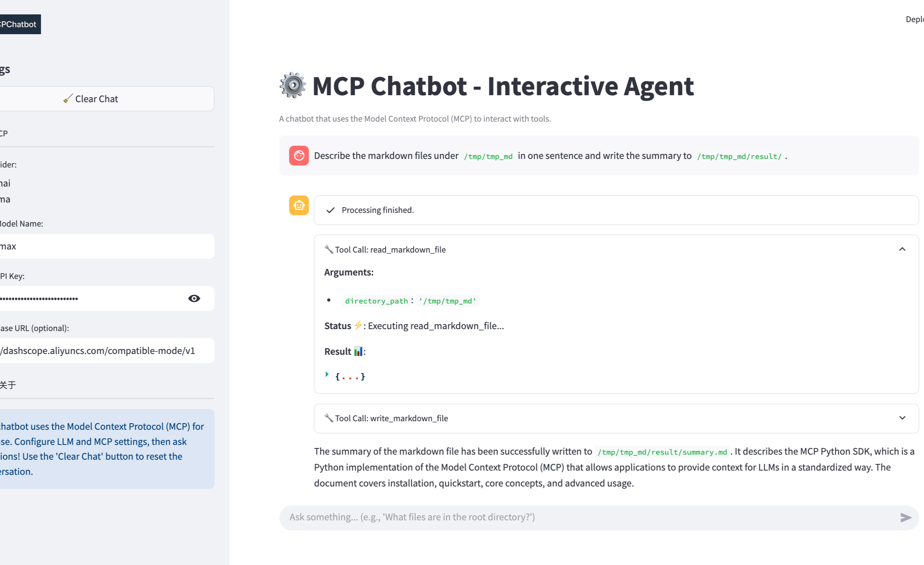924x565 pixels.
Task: Select the ollama provider option
Action: coord(5,199)
